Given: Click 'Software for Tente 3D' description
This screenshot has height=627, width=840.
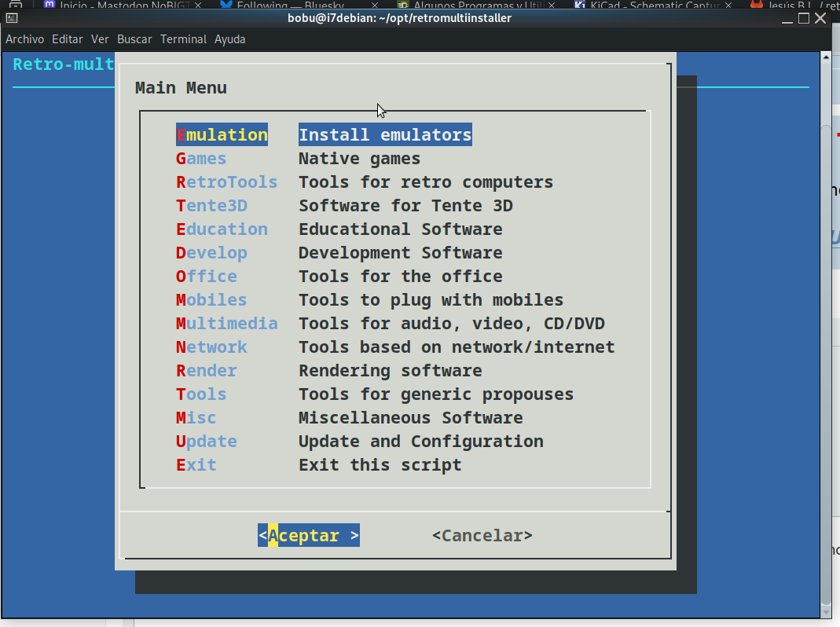Looking at the screenshot, I should pyautogui.click(x=405, y=206).
